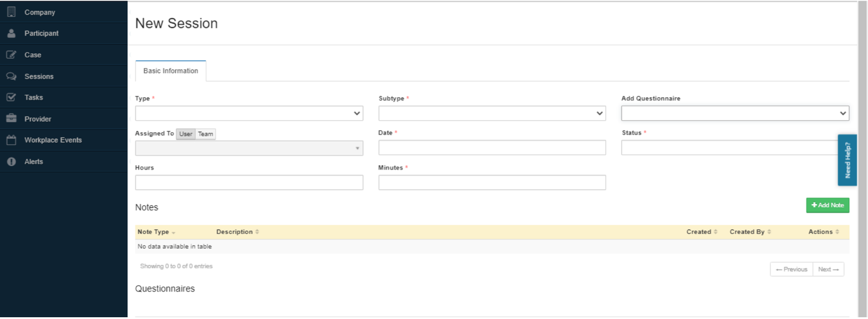Click the New Session heading

177,24
